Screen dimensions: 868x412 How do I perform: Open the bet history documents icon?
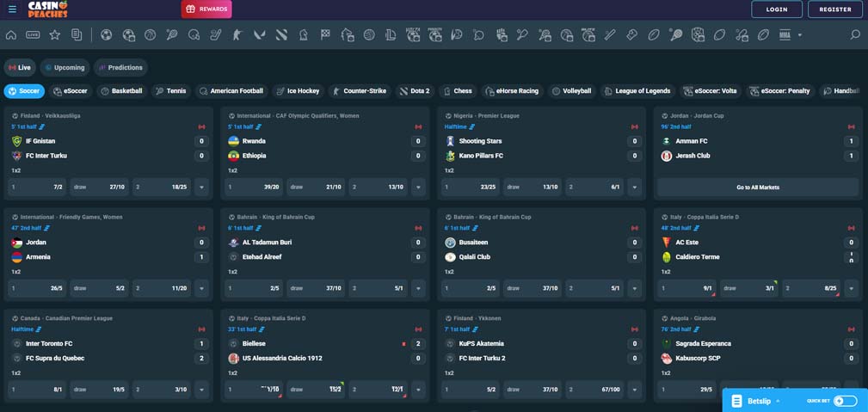click(x=77, y=35)
